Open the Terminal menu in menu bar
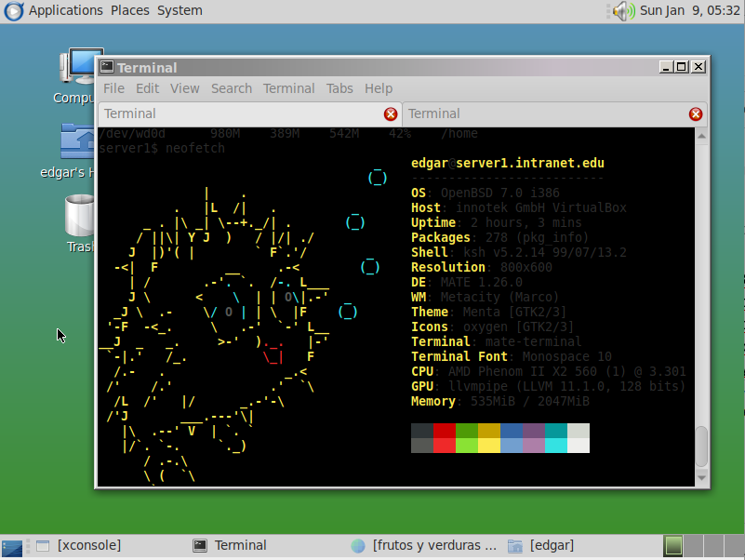 [289, 88]
